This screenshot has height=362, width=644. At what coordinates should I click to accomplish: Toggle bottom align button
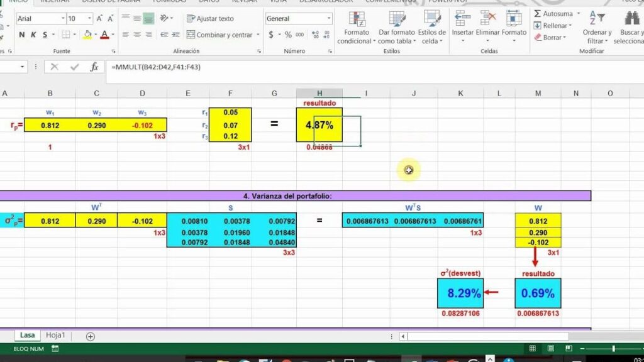click(x=148, y=18)
